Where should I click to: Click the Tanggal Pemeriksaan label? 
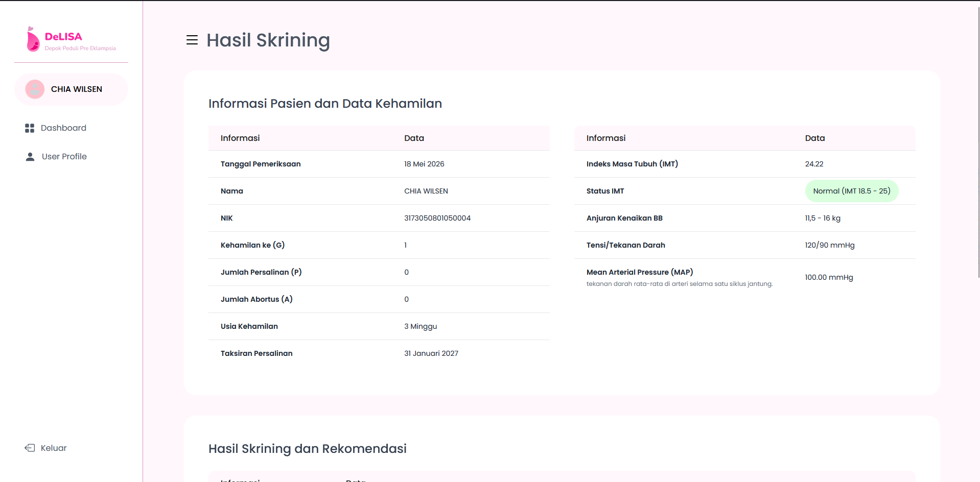click(x=261, y=164)
